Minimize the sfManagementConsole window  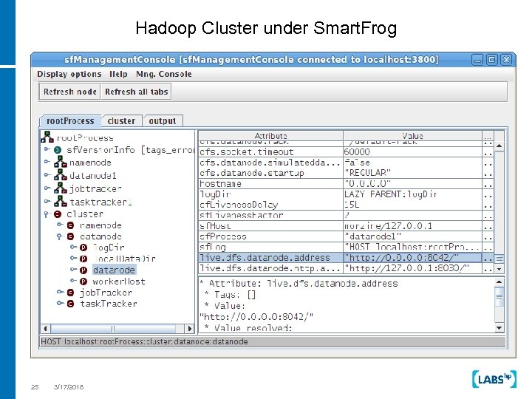click(478, 60)
